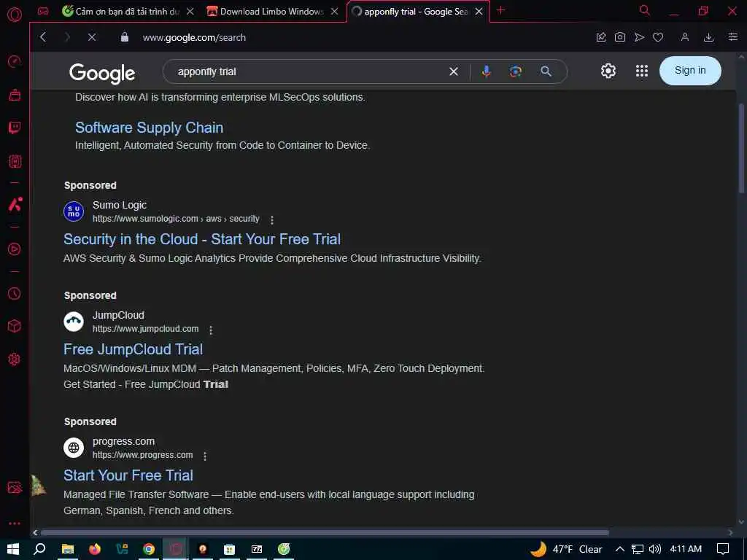
Task: Click the search tabs magnifier icon
Action: coord(645,10)
